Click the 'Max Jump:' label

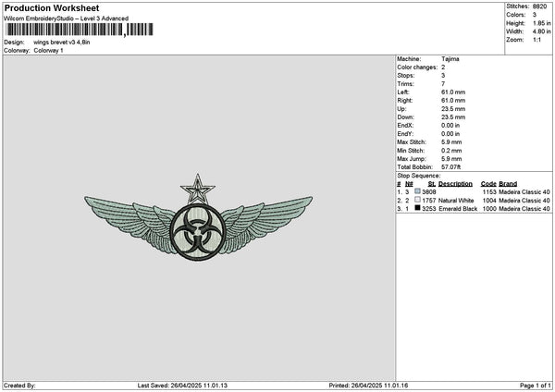(x=412, y=159)
